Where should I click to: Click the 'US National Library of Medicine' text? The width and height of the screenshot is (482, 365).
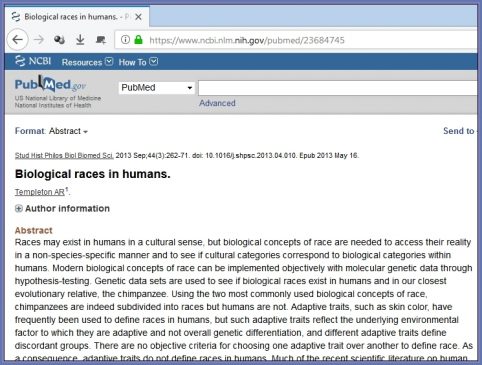58,98
